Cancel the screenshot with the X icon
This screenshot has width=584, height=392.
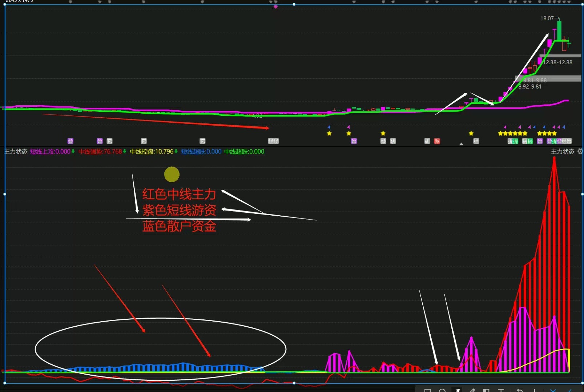553,391
